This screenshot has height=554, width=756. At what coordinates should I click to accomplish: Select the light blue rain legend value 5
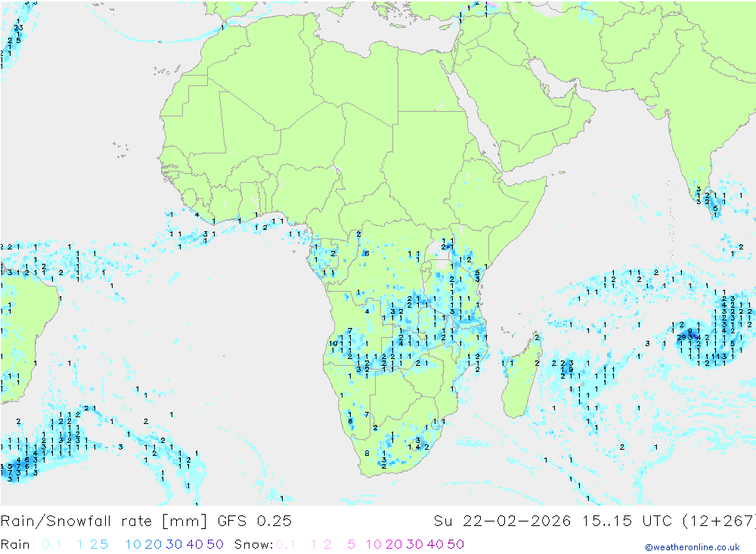[x=104, y=544]
